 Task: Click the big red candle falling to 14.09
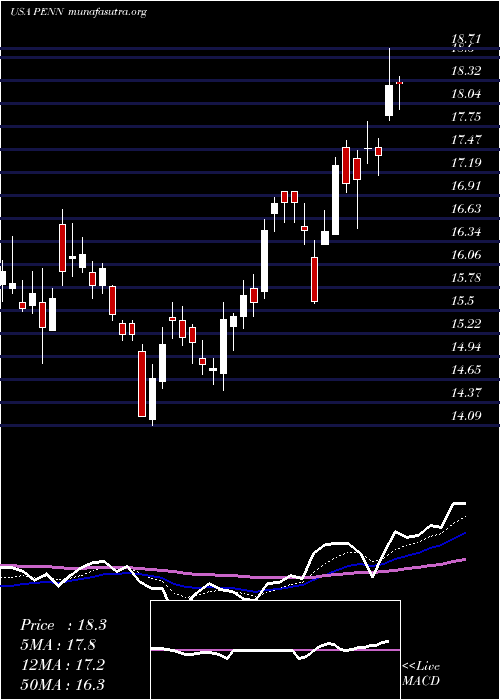(x=142, y=384)
